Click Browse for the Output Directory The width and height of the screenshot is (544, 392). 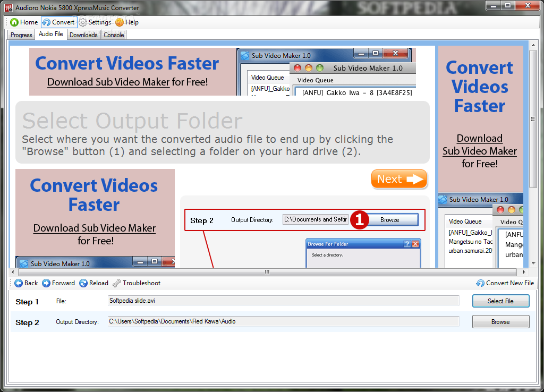click(x=500, y=322)
